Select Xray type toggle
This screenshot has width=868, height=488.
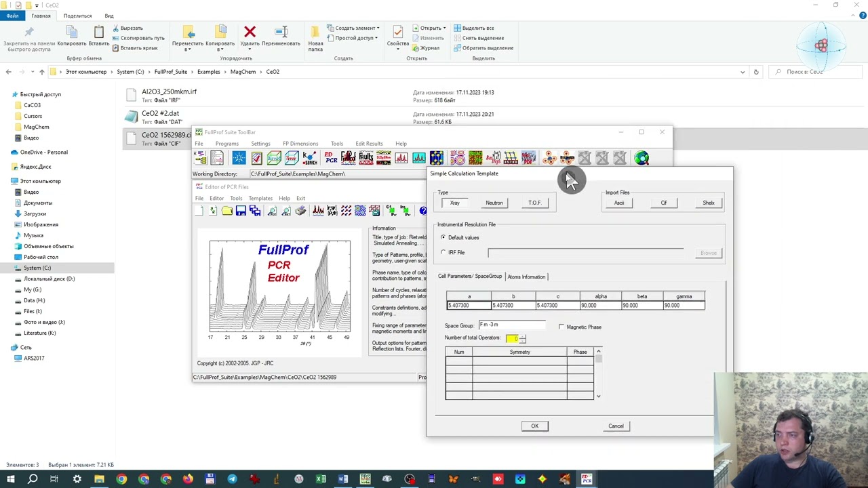455,203
